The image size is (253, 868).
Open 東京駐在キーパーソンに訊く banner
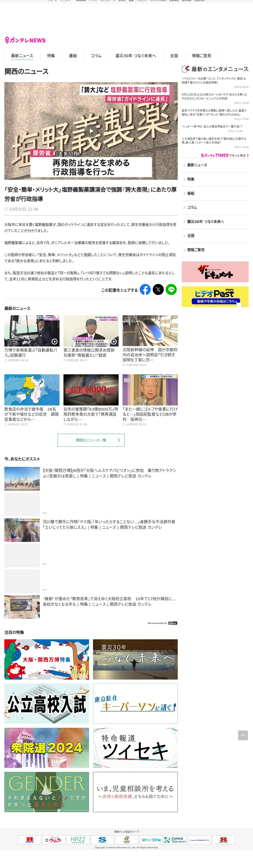click(x=135, y=704)
